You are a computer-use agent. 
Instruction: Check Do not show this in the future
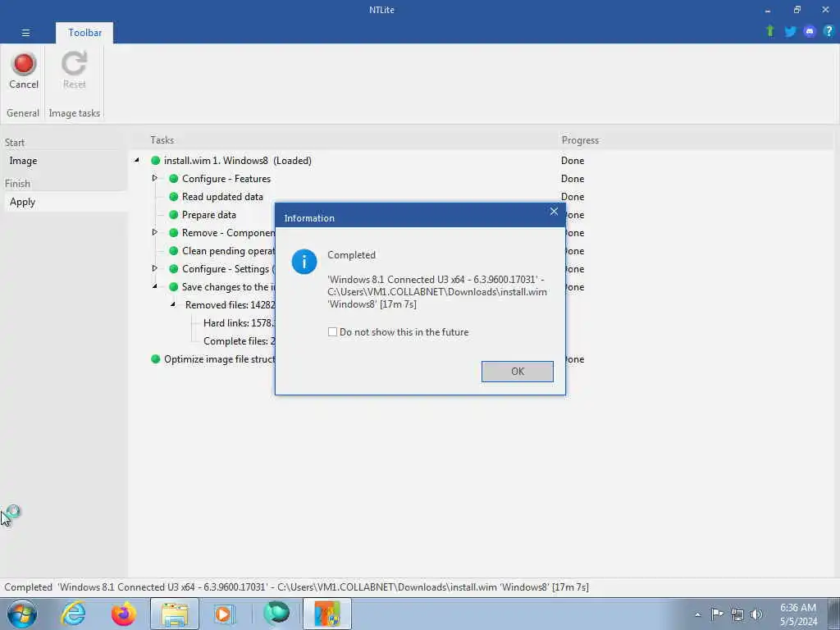[332, 332]
